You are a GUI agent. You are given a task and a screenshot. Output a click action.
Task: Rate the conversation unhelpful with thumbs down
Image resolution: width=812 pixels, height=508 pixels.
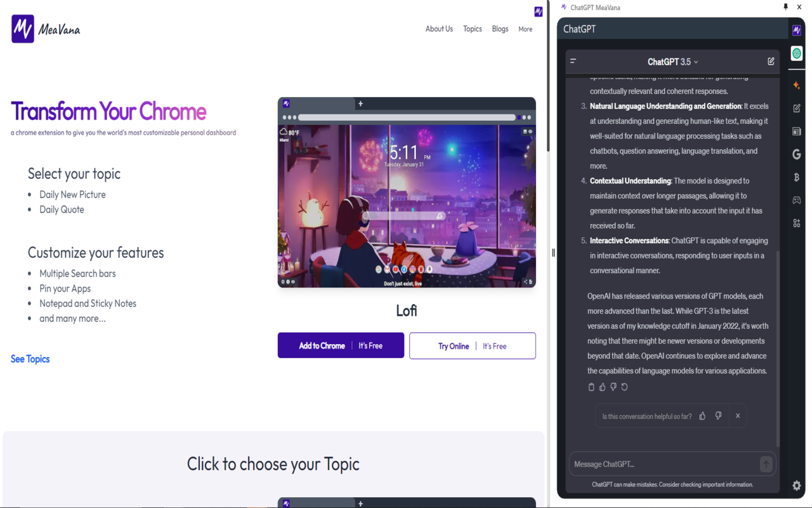tap(718, 416)
